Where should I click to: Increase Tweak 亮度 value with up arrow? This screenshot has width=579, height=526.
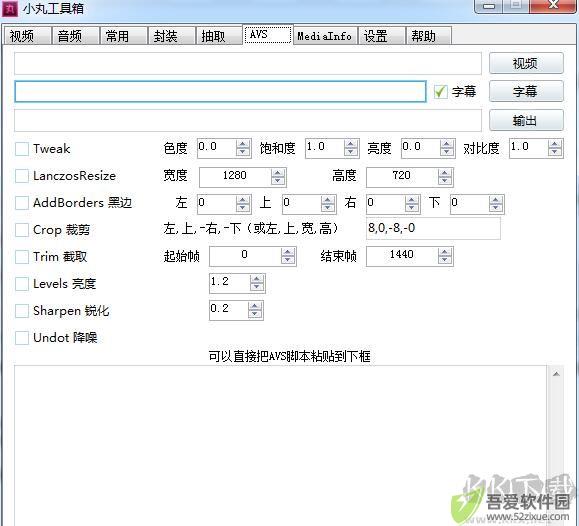(x=447, y=144)
